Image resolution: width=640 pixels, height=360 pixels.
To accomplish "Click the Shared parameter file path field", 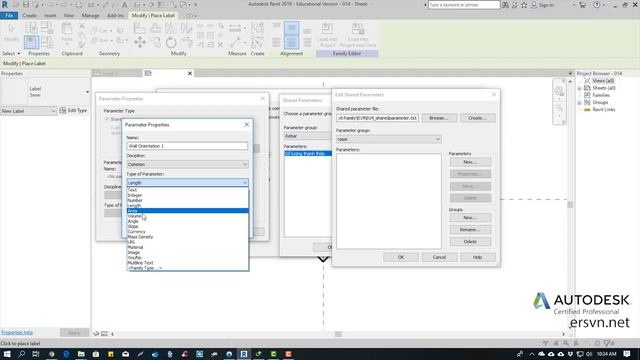I will (x=378, y=118).
